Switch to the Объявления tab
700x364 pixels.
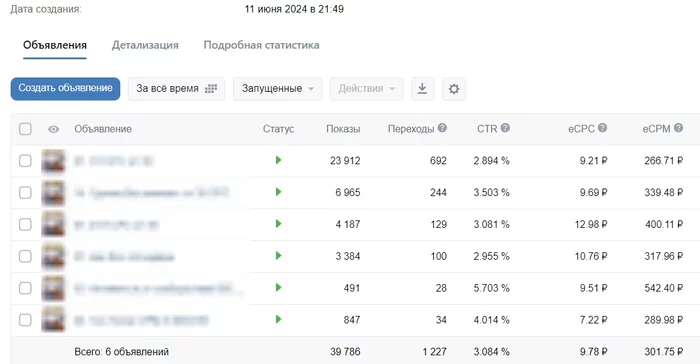tap(55, 45)
